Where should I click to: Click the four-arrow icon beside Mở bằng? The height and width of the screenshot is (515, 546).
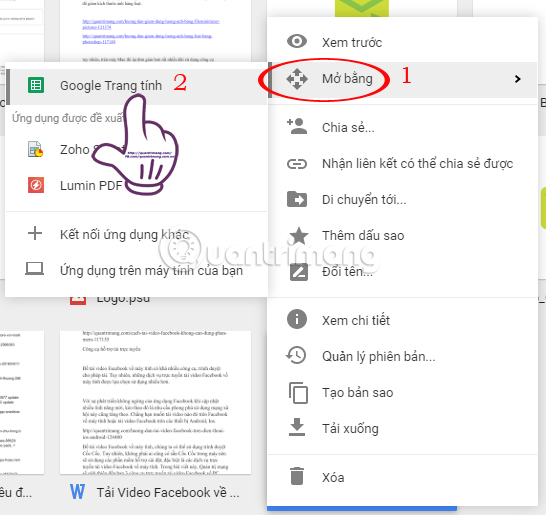[x=297, y=79]
